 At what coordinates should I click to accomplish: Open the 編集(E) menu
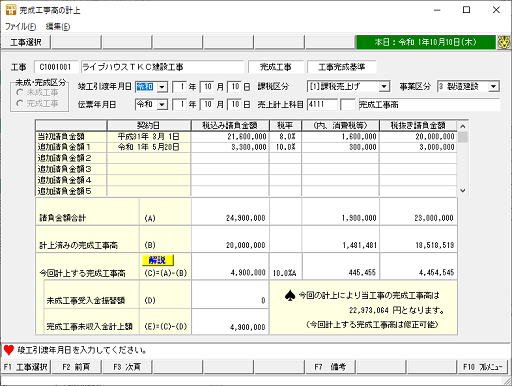[58, 26]
